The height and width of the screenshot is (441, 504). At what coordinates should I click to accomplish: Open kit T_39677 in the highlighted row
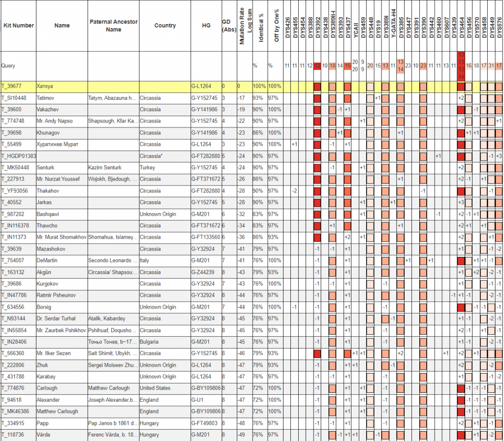click(x=12, y=86)
